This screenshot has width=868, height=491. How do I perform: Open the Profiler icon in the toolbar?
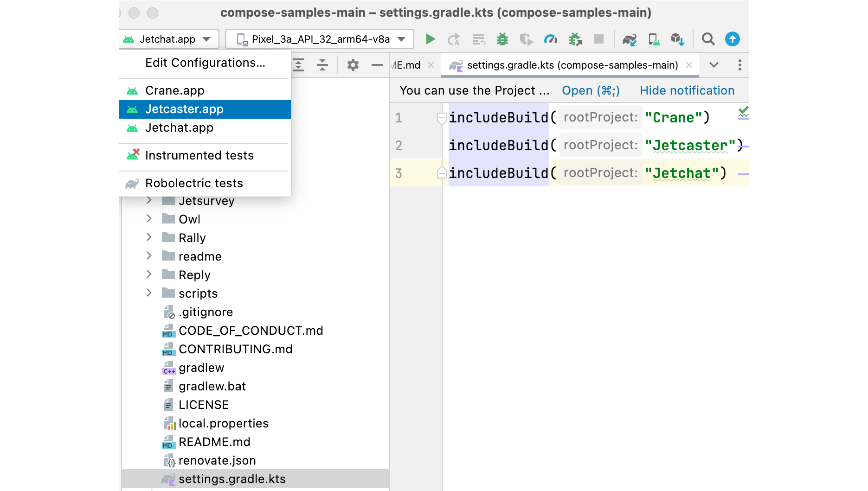tap(551, 39)
